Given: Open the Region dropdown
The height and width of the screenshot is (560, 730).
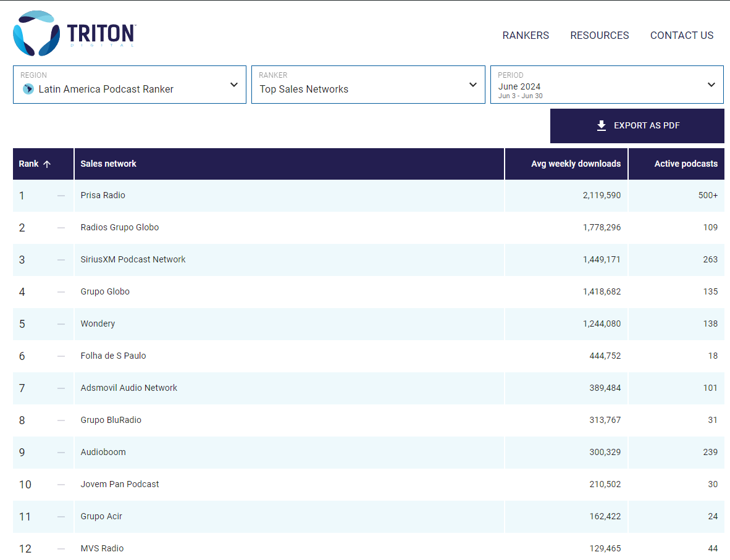Looking at the screenshot, I should coord(130,85).
